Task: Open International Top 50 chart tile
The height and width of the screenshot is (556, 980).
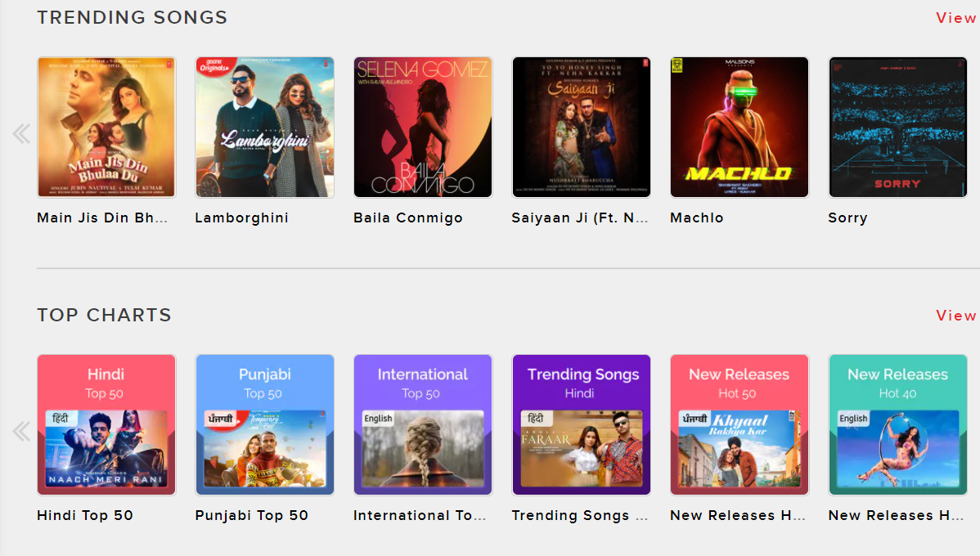Action: 423,425
